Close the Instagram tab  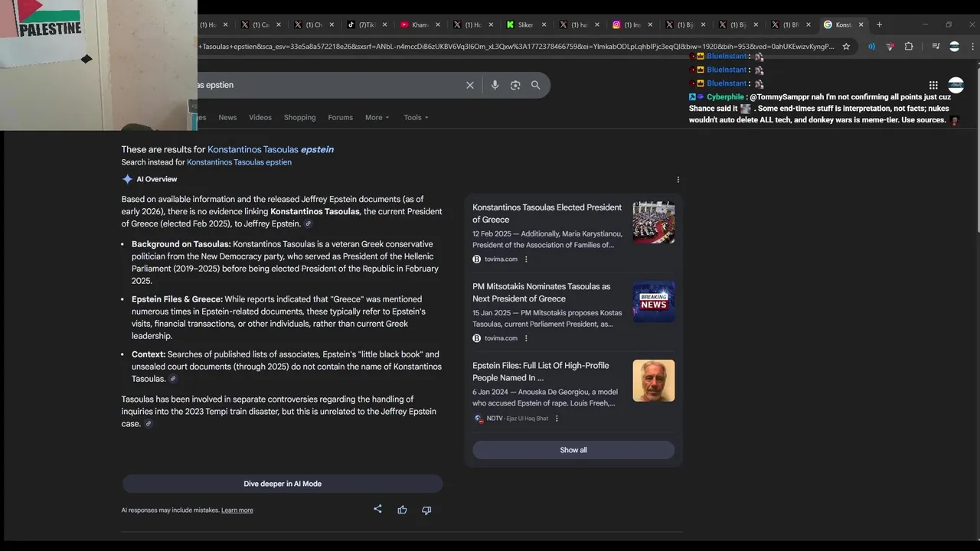pos(650,24)
